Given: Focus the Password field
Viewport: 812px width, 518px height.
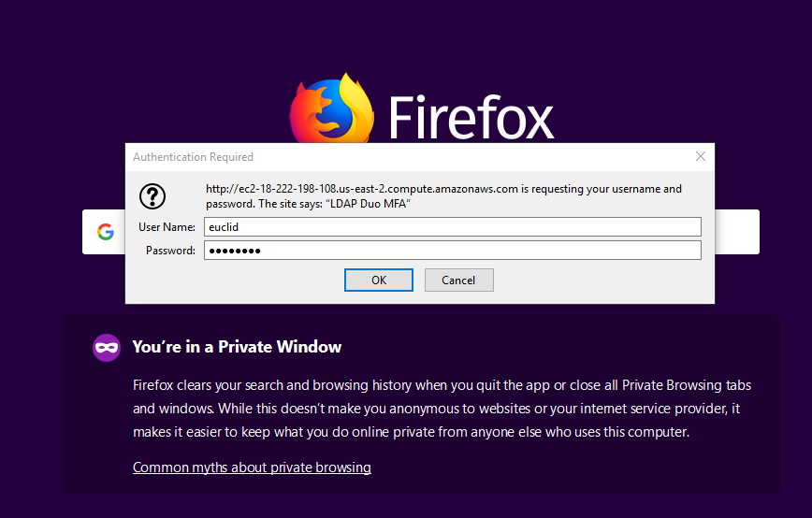Looking at the screenshot, I should tap(453, 251).
